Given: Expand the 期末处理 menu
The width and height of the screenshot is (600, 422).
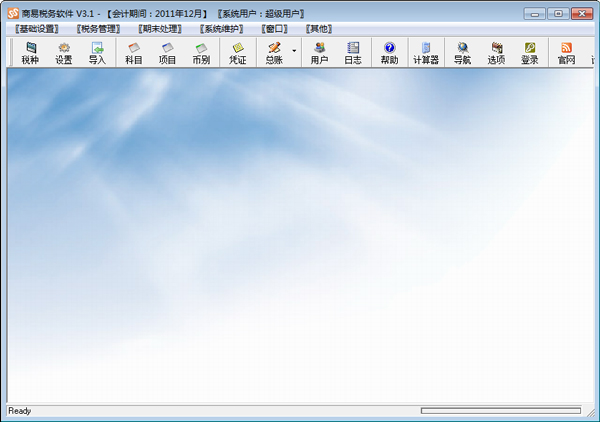Looking at the screenshot, I should tap(162, 29).
